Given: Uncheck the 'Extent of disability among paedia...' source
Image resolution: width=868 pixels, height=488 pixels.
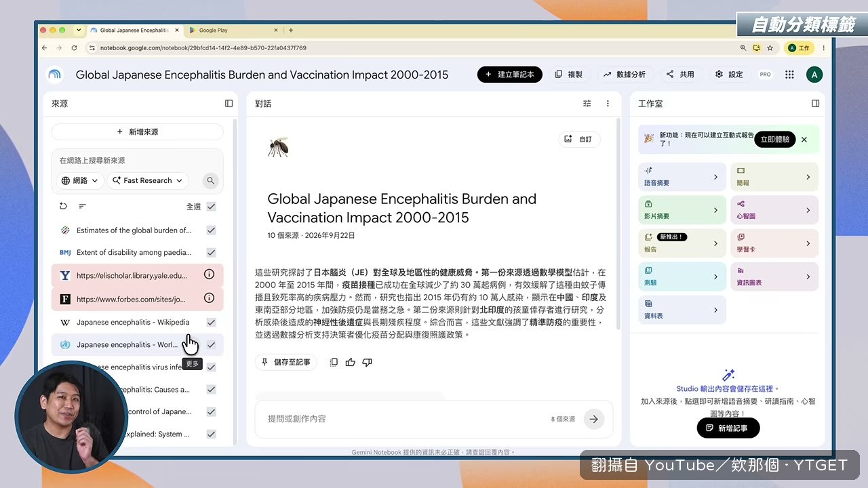Looking at the screenshot, I should tap(211, 252).
